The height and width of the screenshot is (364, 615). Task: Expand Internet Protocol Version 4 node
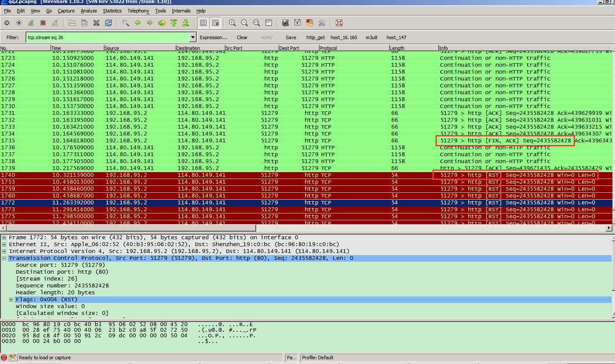coord(4,251)
